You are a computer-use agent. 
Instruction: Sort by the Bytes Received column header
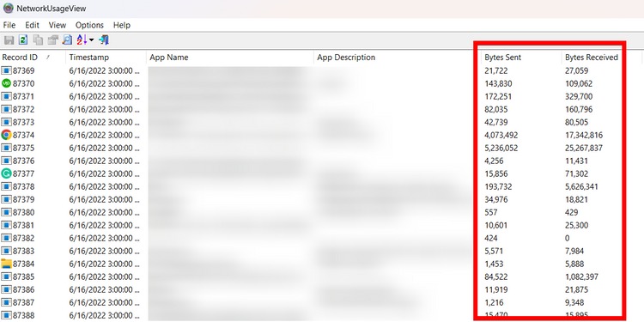592,58
